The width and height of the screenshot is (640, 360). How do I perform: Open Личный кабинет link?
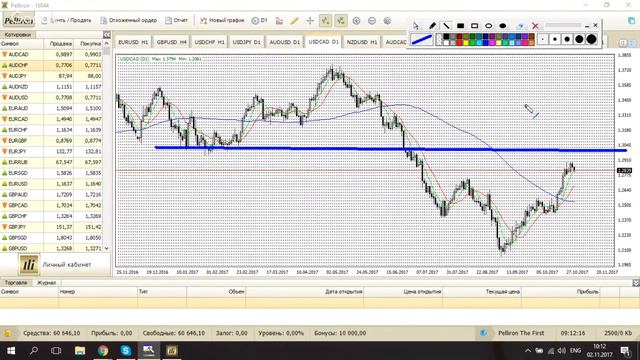click(67, 264)
